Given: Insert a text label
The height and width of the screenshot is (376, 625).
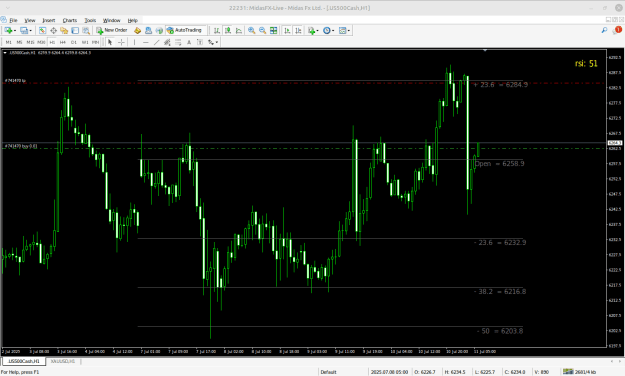Looking at the screenshot, I should [x=200, y=42].
